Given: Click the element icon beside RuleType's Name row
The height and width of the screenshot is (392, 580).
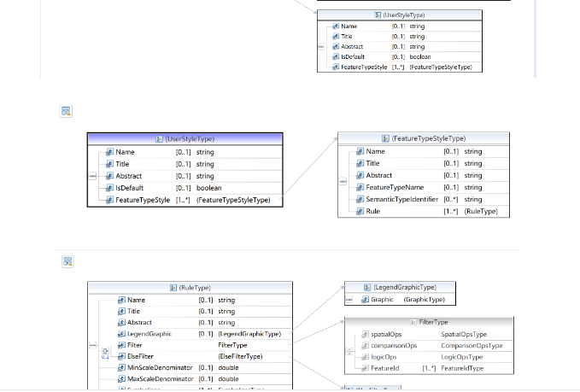Looking at the screenshot, I should pyautogui.click(x=121, y=300).
